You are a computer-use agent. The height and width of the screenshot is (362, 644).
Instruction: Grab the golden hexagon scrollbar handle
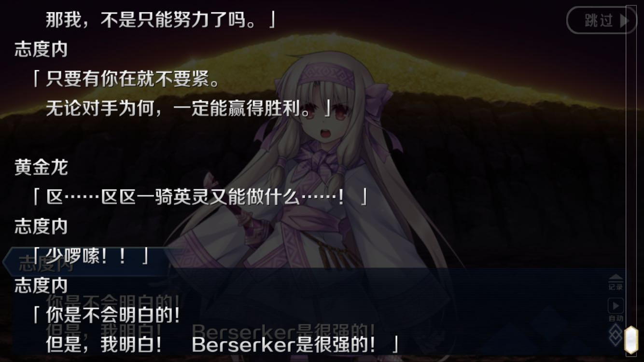(631, 340)
